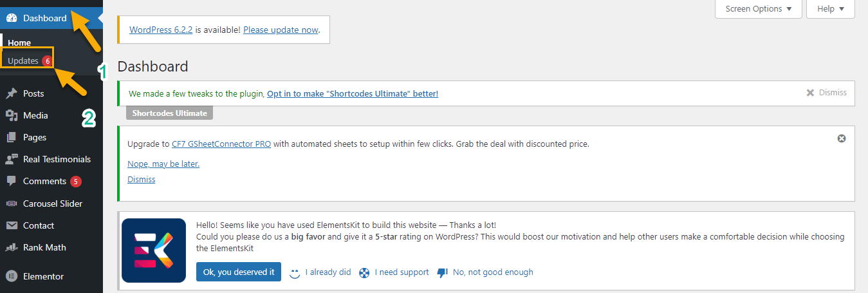Open the Contact menu label
The height and width of the screenshot is (293, 868).
(x=39, y=225)
